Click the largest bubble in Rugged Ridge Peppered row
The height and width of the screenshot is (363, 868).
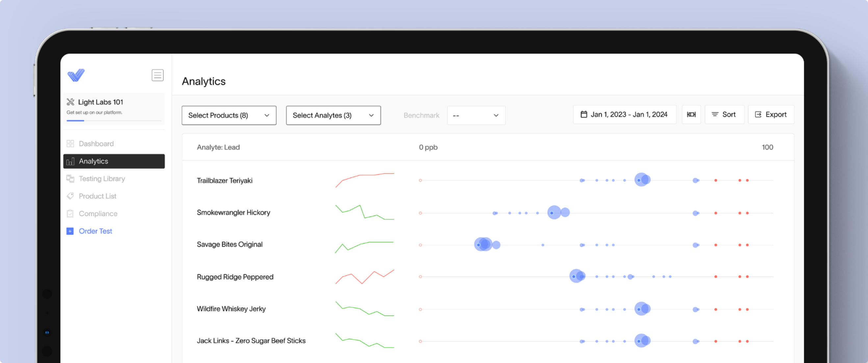coord(576,276)
